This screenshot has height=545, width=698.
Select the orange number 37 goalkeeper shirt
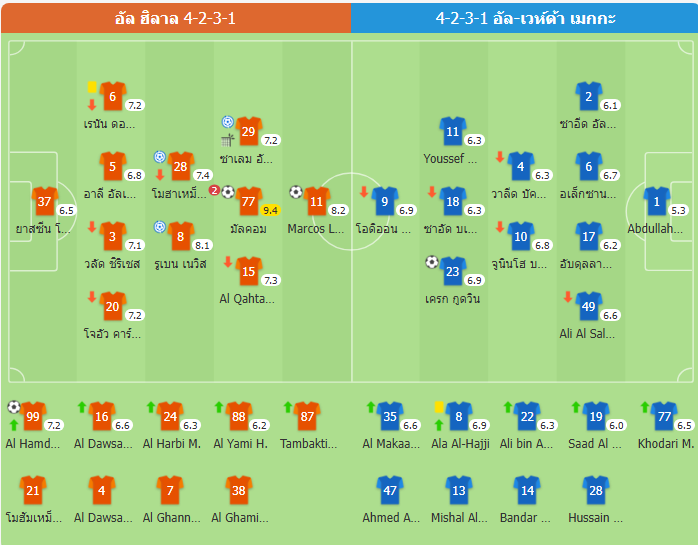point(44,201)
